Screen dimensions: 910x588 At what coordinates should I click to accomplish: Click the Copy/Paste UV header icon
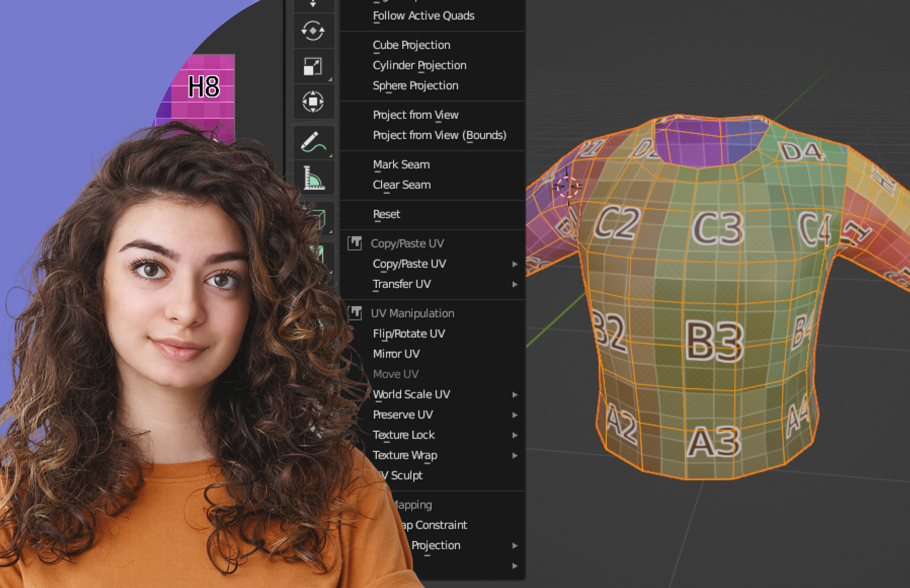pos(355,243)
